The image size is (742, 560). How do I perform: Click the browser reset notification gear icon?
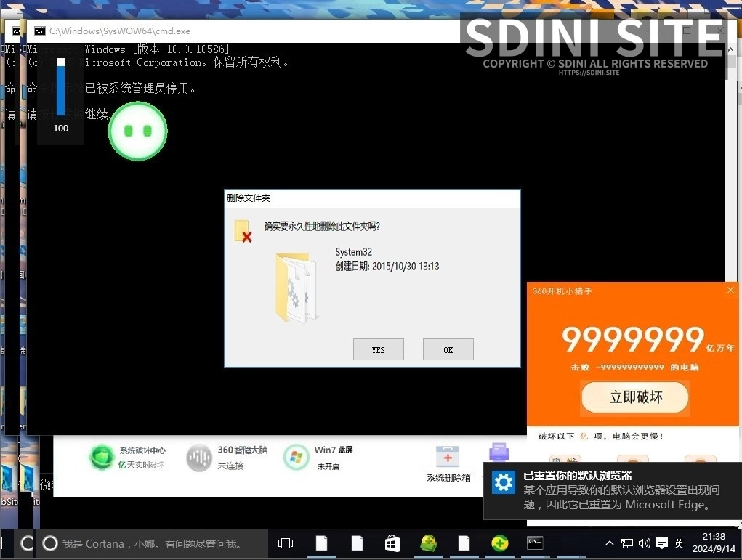503,482
